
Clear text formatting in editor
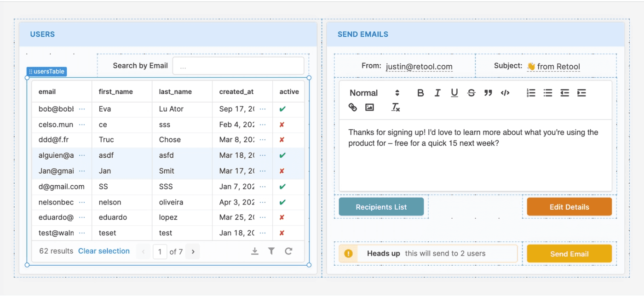[x=396, y=107]
